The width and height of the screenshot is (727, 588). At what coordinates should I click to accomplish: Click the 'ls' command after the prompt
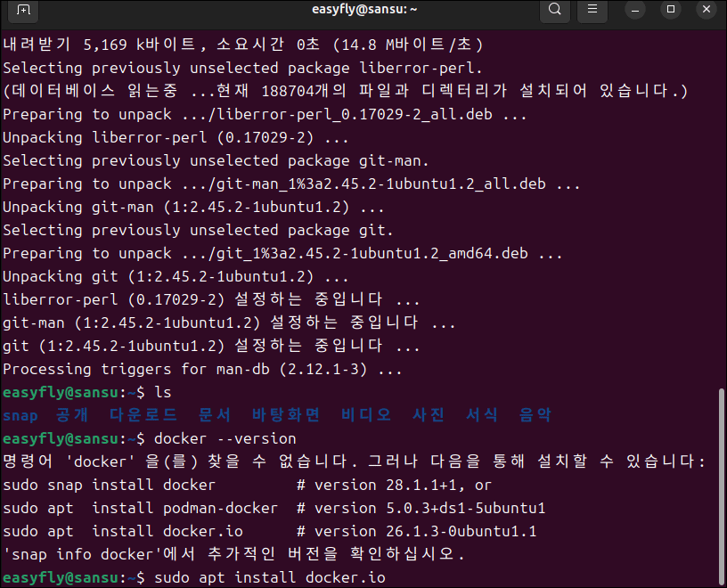pos(163,392)
